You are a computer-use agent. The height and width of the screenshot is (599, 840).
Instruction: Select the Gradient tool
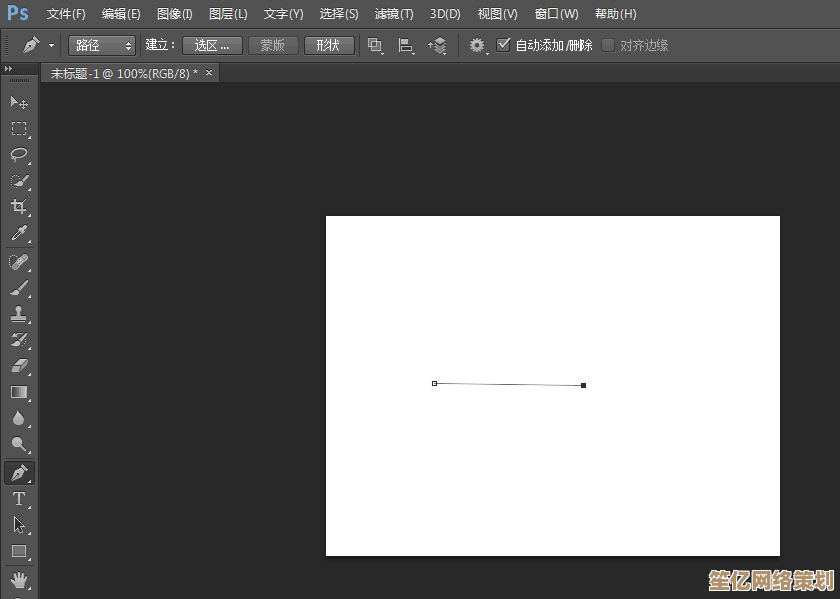(x=19, y=392)
